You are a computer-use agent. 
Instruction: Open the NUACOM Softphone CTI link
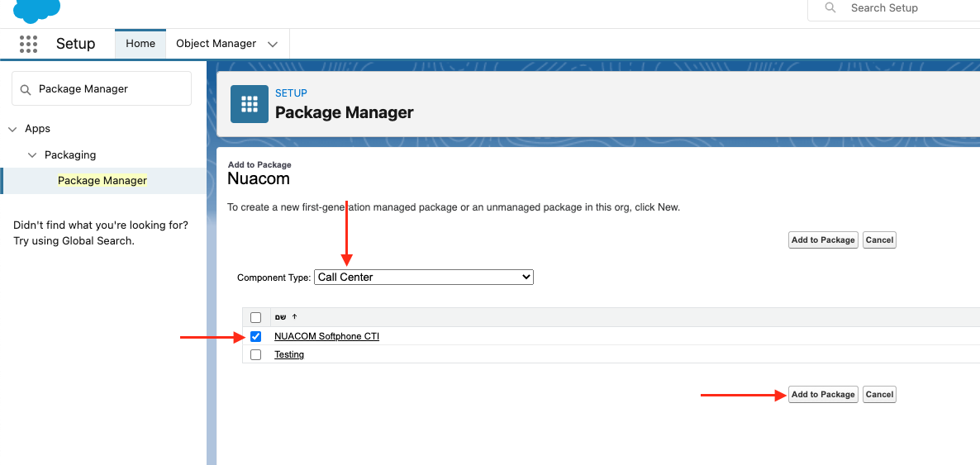pos(327,336)
